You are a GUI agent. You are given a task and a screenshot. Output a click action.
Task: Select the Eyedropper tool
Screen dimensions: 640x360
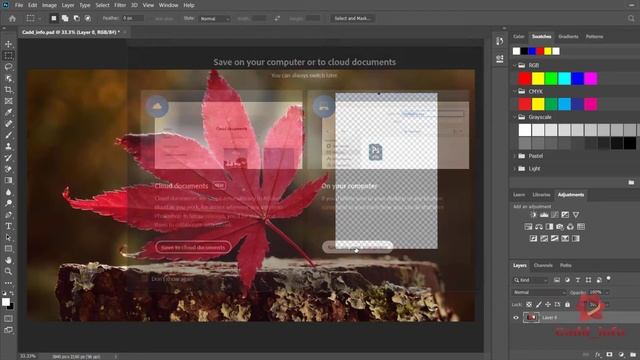(8, 112)
